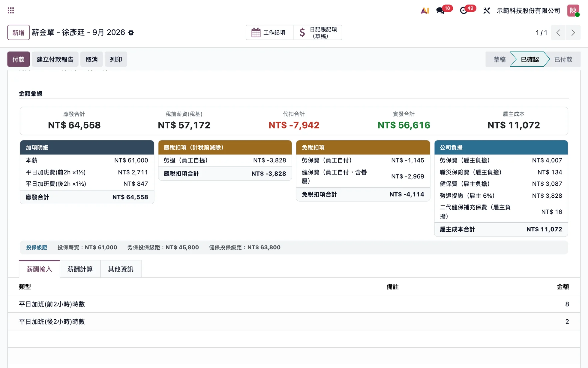Click the 免稅扣項 card header
This screenshot has width=588, height=368.
coord(363,148)
